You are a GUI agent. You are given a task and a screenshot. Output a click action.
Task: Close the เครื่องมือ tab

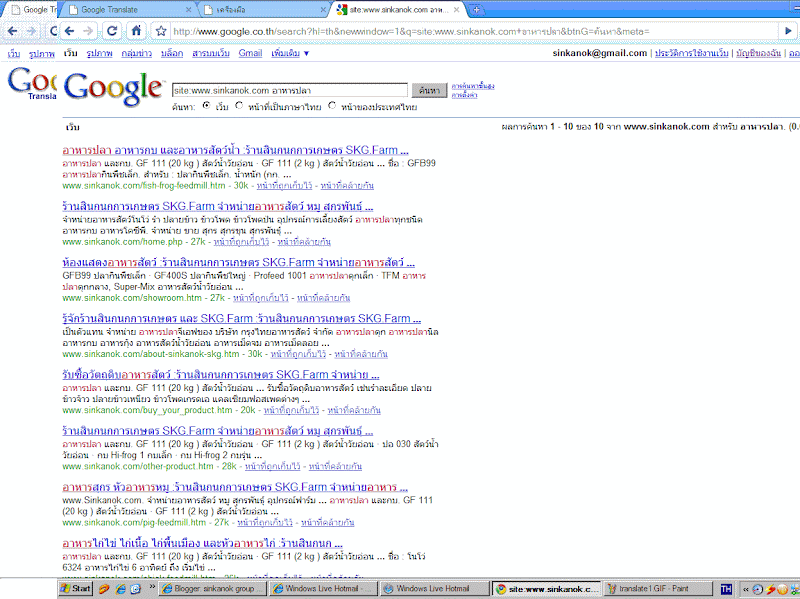click(x=323, y=9)
